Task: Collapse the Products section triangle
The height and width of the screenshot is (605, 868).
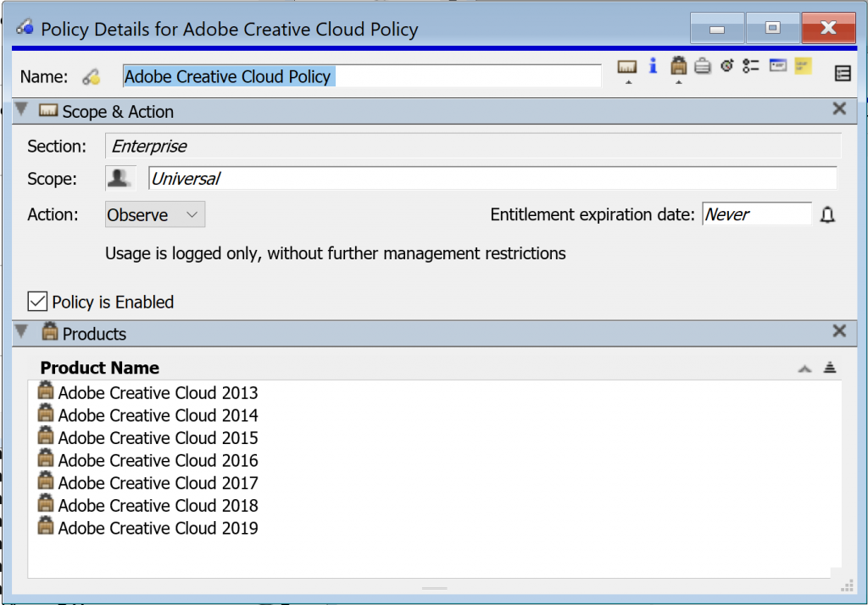Action: click(21, 331)
